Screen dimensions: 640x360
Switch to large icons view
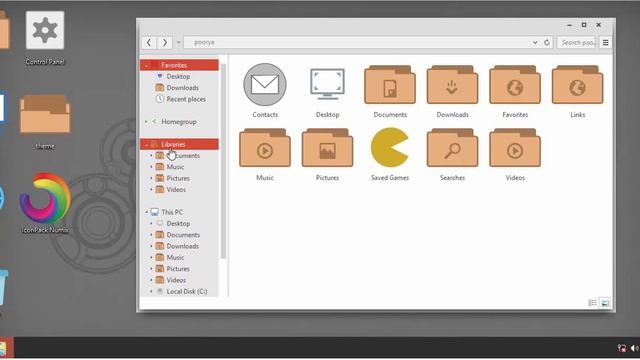(605, 302)
